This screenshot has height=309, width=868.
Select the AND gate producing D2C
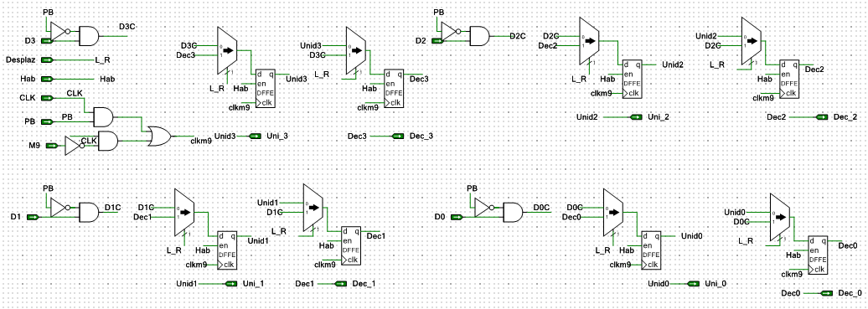[479, 36]
